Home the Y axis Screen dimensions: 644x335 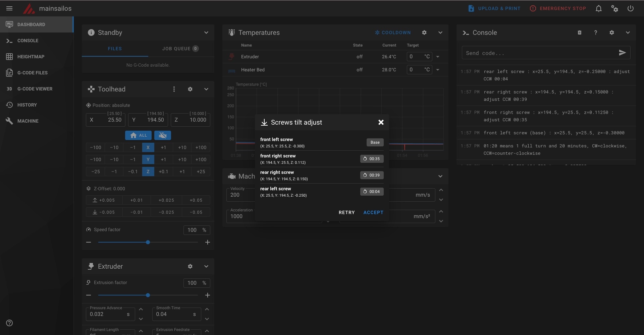pos(148,159)
